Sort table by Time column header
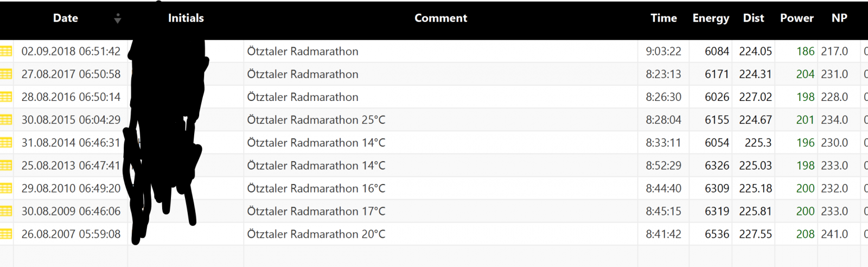This screenshot has width=868, height=267. click(663, 18)
